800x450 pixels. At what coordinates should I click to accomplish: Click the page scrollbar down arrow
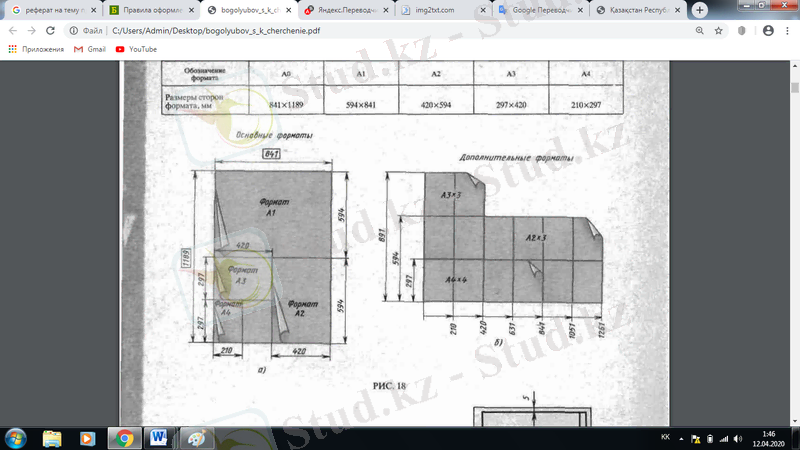[x=795, y=421]
